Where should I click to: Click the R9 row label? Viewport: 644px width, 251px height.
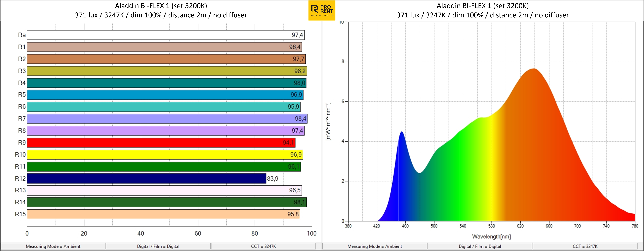tap(22, 143)
